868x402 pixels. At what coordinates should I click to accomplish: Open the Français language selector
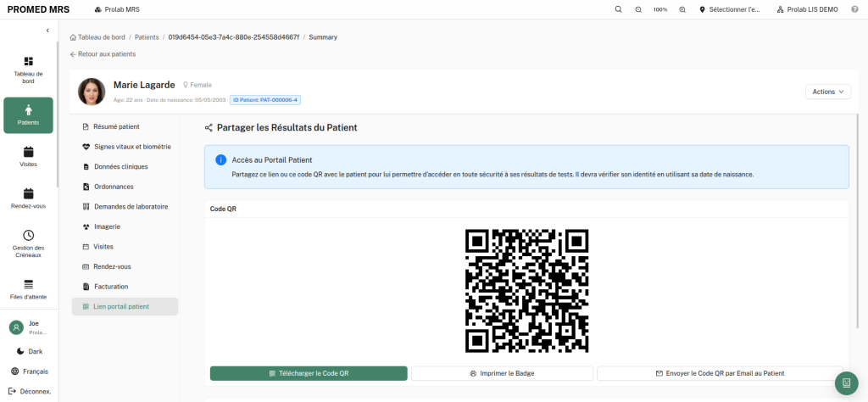(30, 371)
